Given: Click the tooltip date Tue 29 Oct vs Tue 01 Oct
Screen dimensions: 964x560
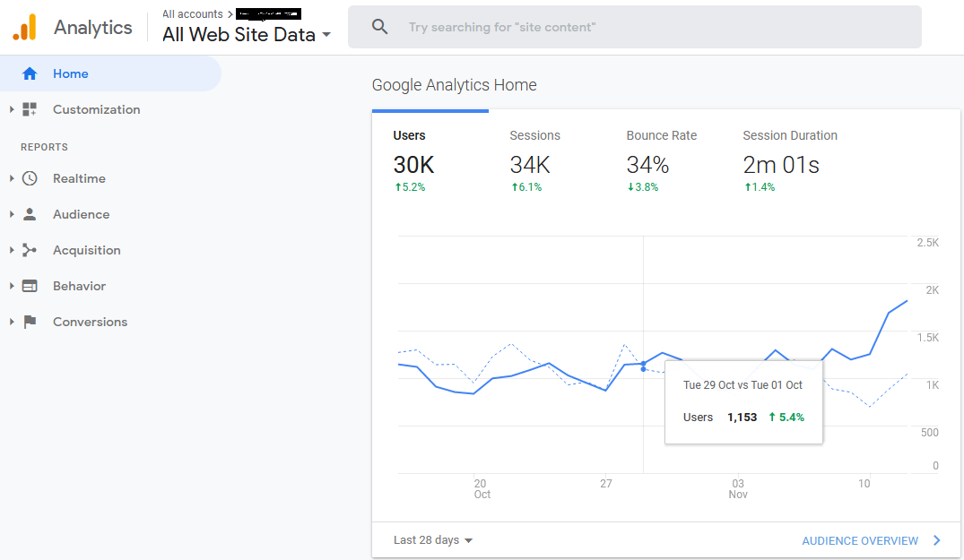Looking at the screenshot, I should click(x=743, y=385).
